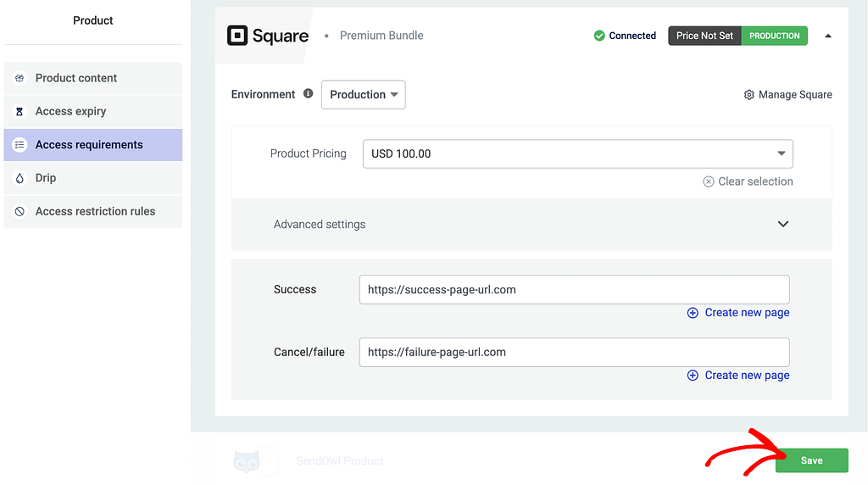This screenshot has height=485, width=868.
Task: Click the Environment info icon
Action: pyautogui.click(x=308, y=94)
